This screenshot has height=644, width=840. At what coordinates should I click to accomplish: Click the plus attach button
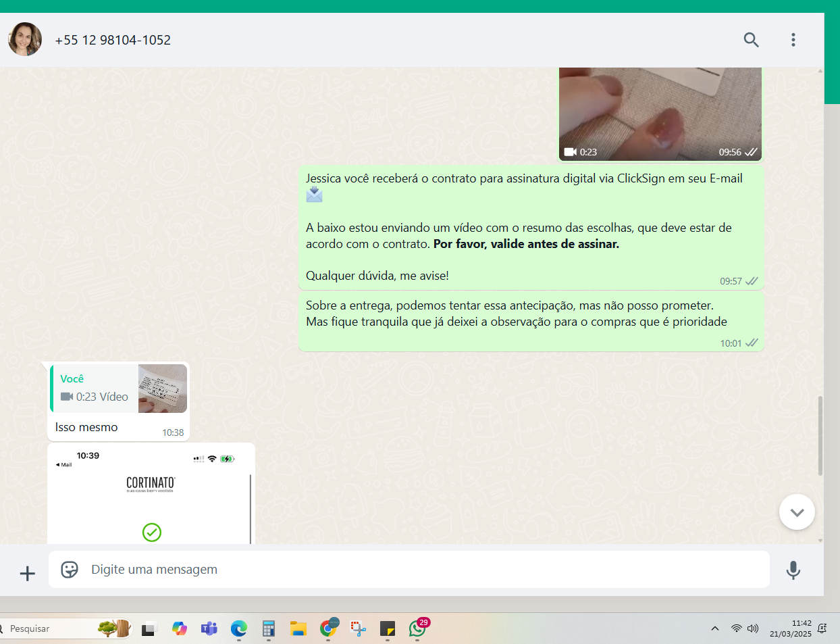pos(28,574)
